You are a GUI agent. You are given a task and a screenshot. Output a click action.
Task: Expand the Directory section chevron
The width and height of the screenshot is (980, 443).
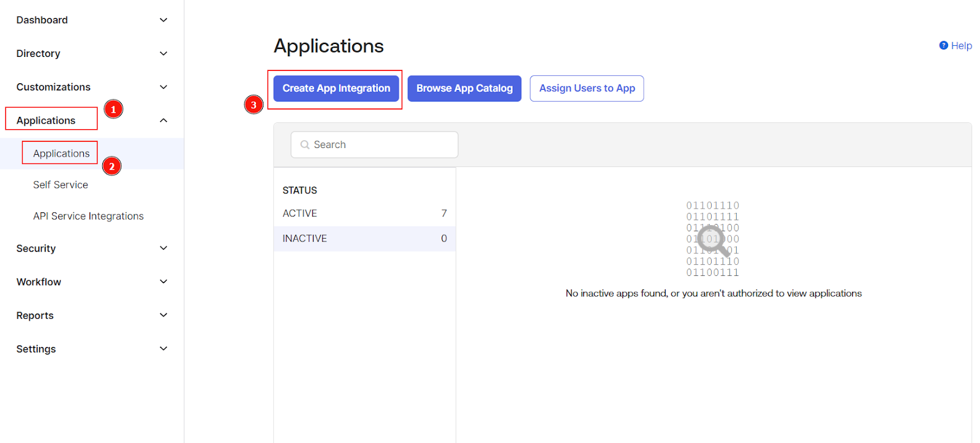click(x=164, y=54)
